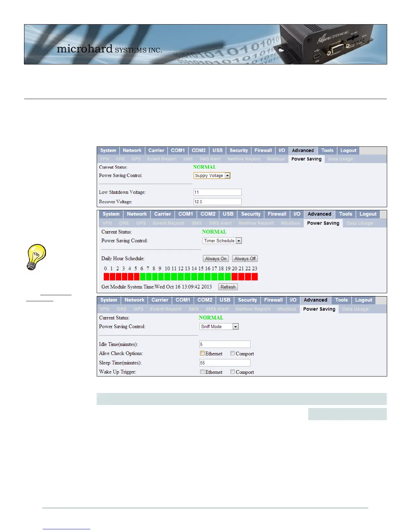Open Netflow Report sub-tab in Timer Schedule panel
Screen dimensions: 411x532
point(256,223)
